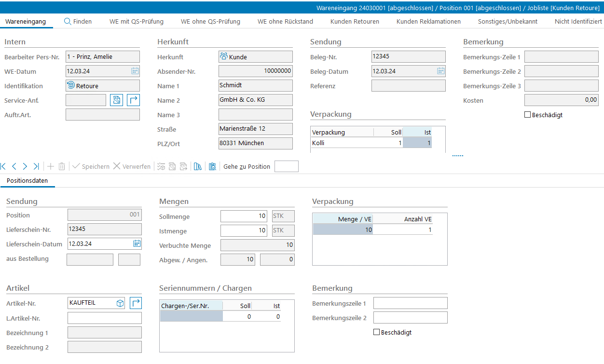Toggle Beschädigt checkbox under Kosten
The height and width of the screenshot is (364, 604).
pos(527,115)
